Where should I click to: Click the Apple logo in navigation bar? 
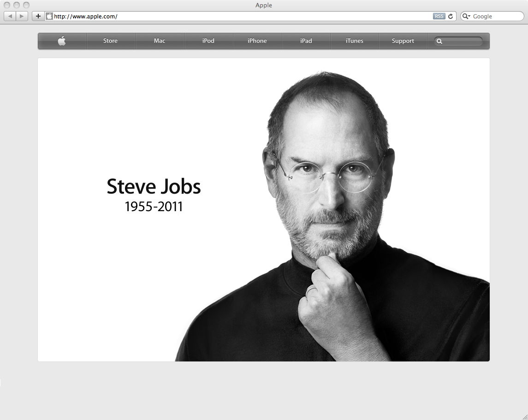tap(62, 41)
